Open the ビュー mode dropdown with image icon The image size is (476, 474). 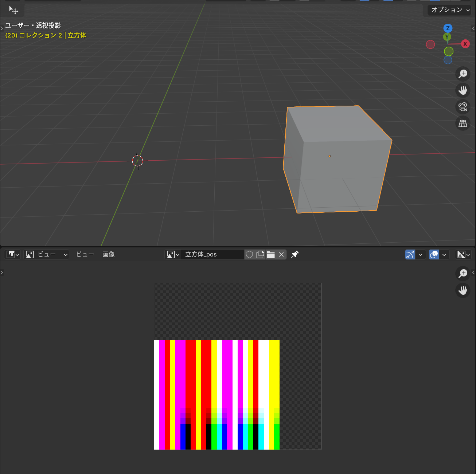[46, 254]
